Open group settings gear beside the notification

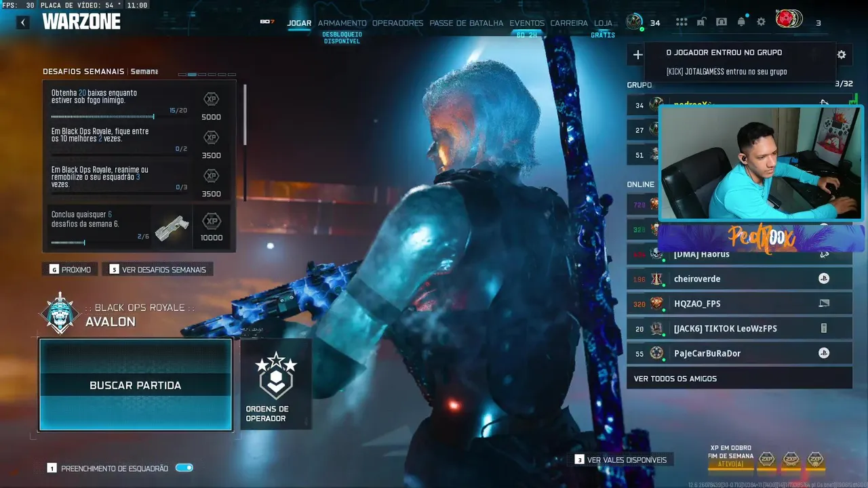coord(842,55)
